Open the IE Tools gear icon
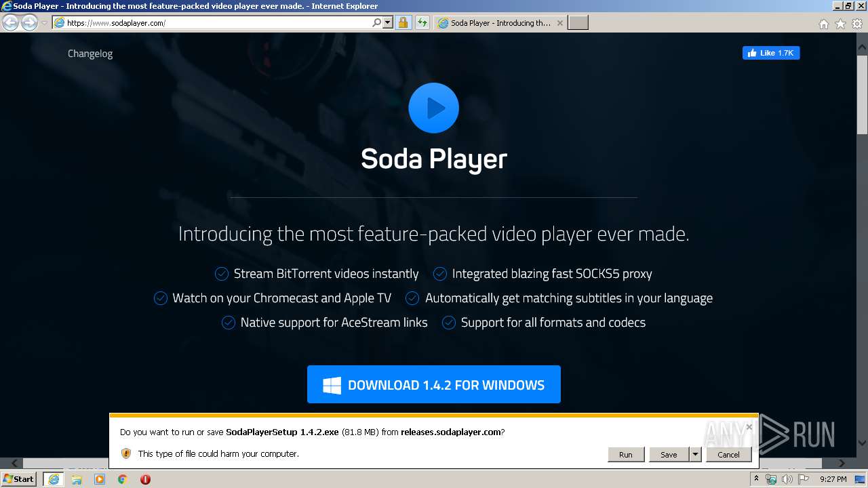Viewport: 868px width, 488px height. (x=856, y=24)
